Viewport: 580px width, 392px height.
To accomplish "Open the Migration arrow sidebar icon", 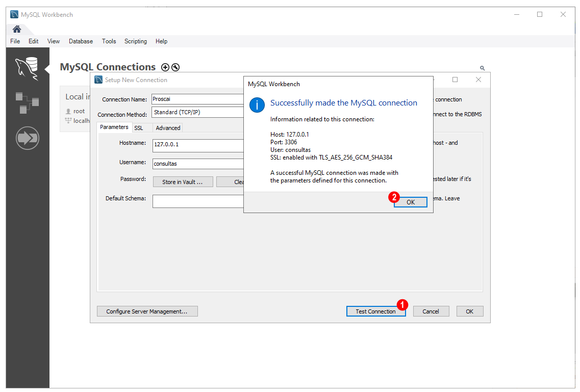I will coord(28,138).
